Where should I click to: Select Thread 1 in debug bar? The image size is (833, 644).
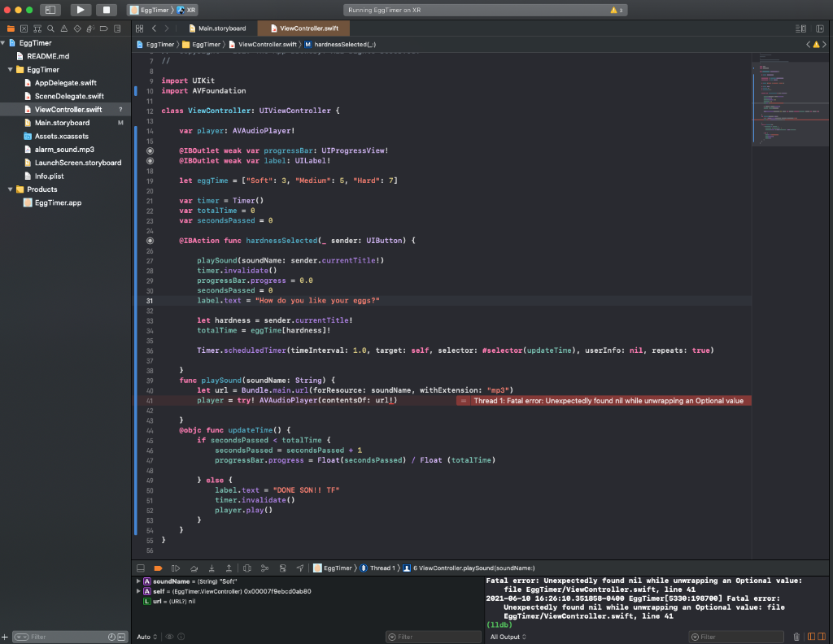coord(377,568)
